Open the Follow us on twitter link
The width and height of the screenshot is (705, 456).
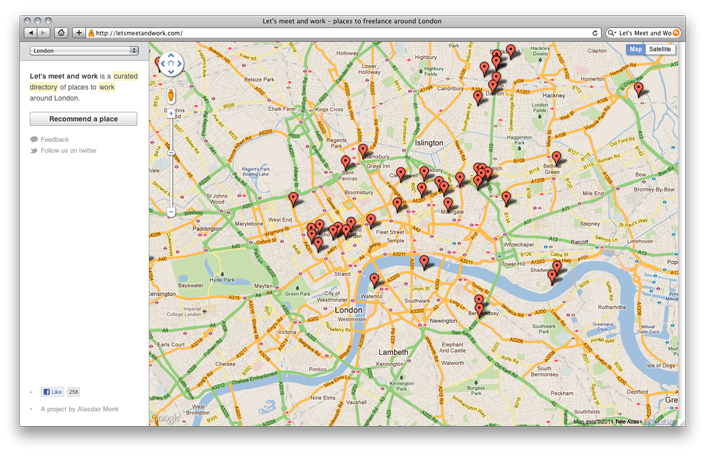pyautogui.click(x=68, y=150)
